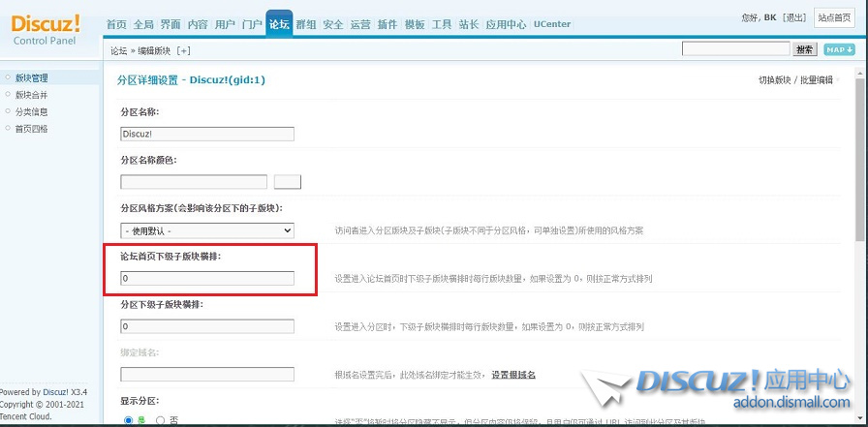Open the 安全 menu tab
The image size is (868, 427).
pos(333,24)
